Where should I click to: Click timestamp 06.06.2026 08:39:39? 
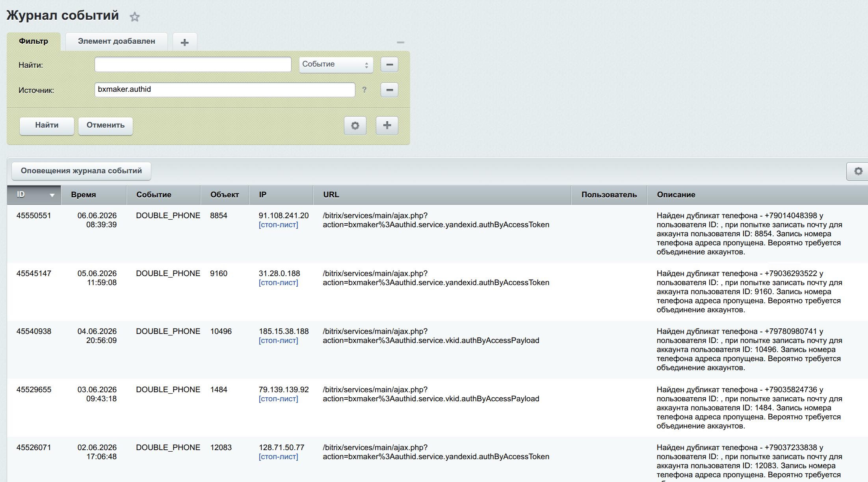97,220
